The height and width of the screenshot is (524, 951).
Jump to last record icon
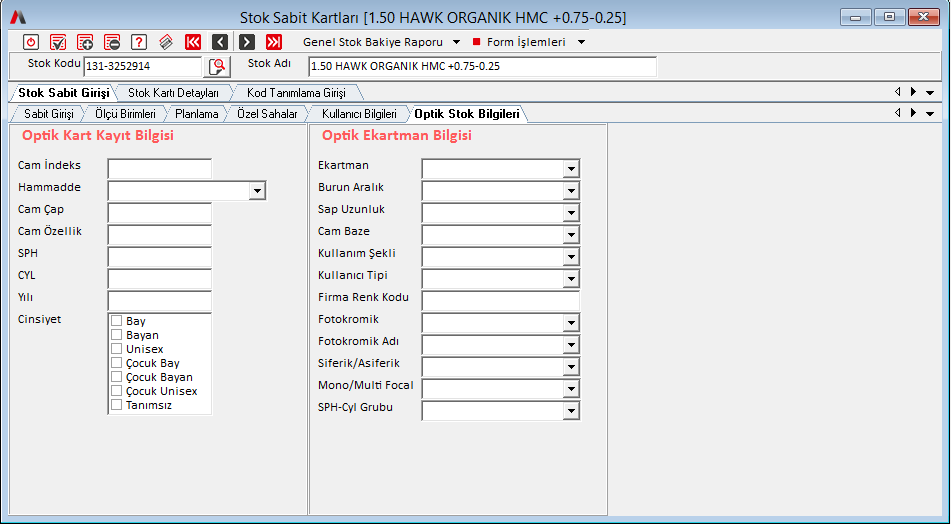[274, 42]
